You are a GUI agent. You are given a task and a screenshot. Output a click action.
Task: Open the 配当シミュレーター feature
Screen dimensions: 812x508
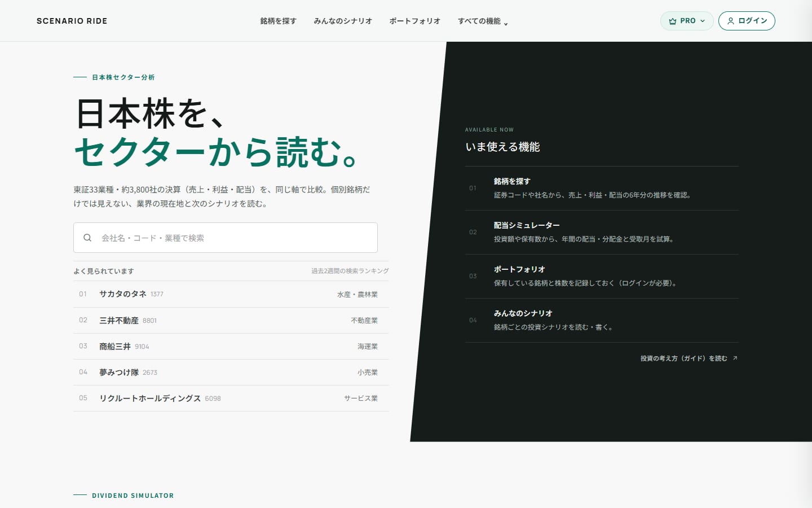tap(602, 232)
